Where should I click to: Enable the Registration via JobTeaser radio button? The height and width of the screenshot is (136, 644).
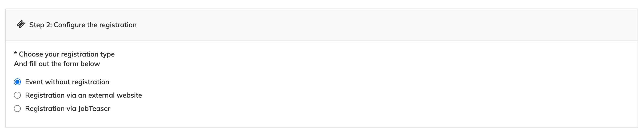click(17, 109)
